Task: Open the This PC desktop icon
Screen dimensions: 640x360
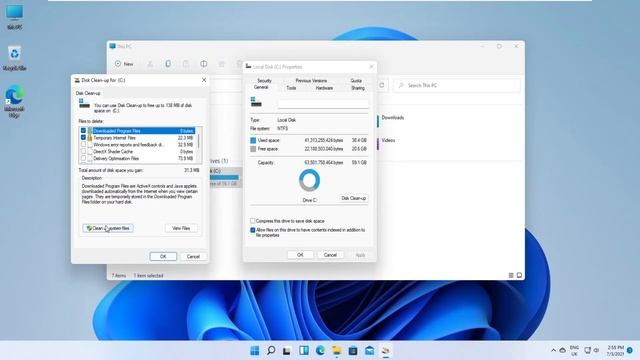Action: 14,16
